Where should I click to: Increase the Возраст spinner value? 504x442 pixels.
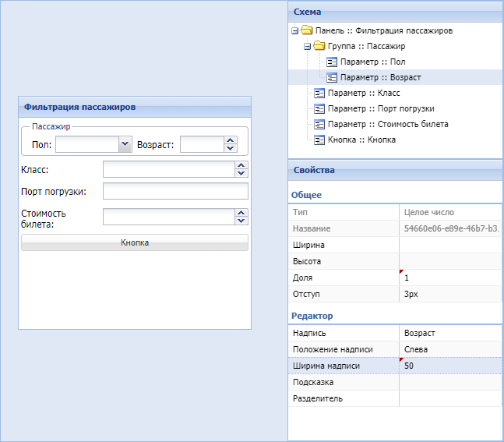pos(230,141)
